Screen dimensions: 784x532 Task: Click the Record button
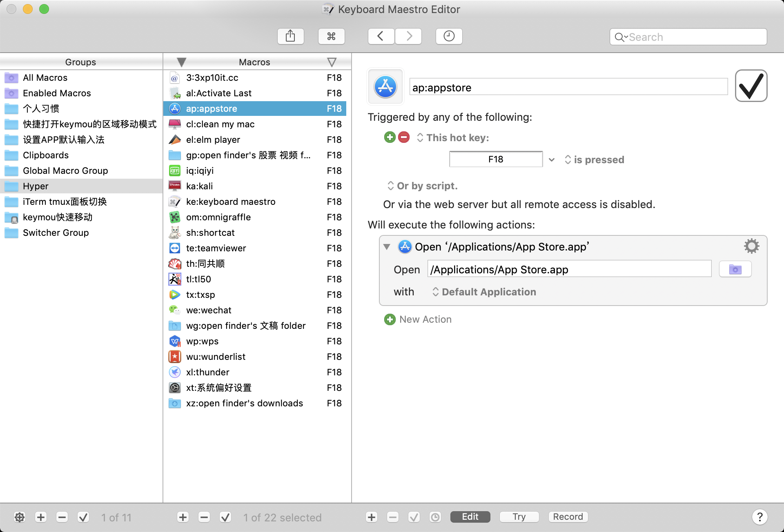coord(568,517)
